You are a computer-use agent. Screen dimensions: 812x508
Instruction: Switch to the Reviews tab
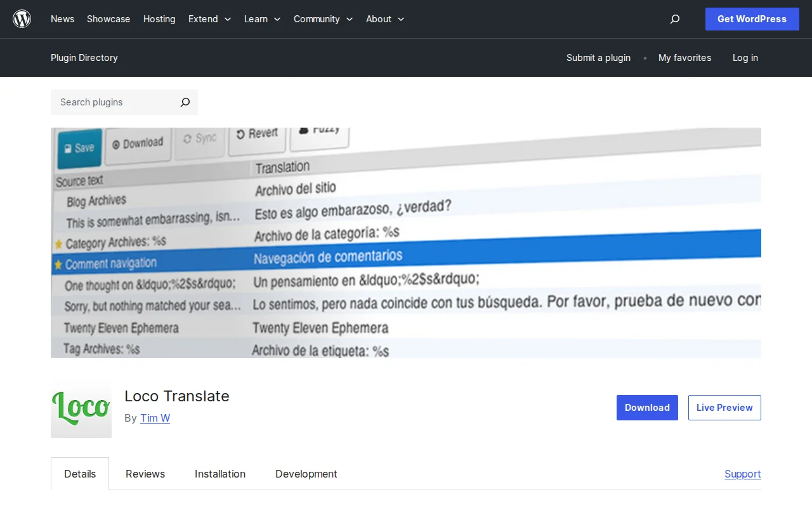pos(145,474)
